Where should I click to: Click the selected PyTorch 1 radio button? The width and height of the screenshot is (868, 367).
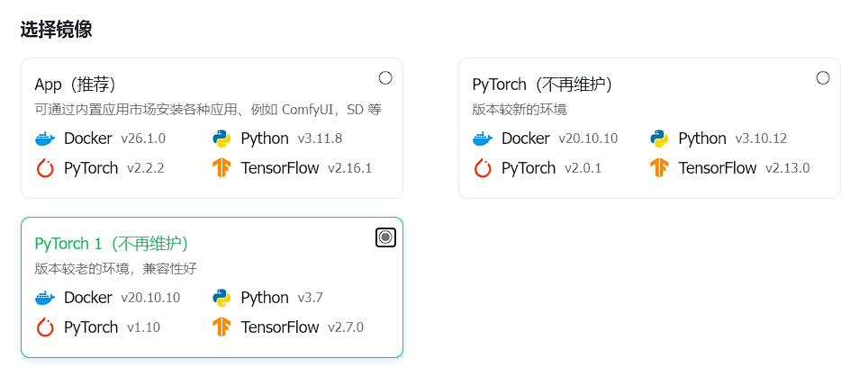(385, 237)
